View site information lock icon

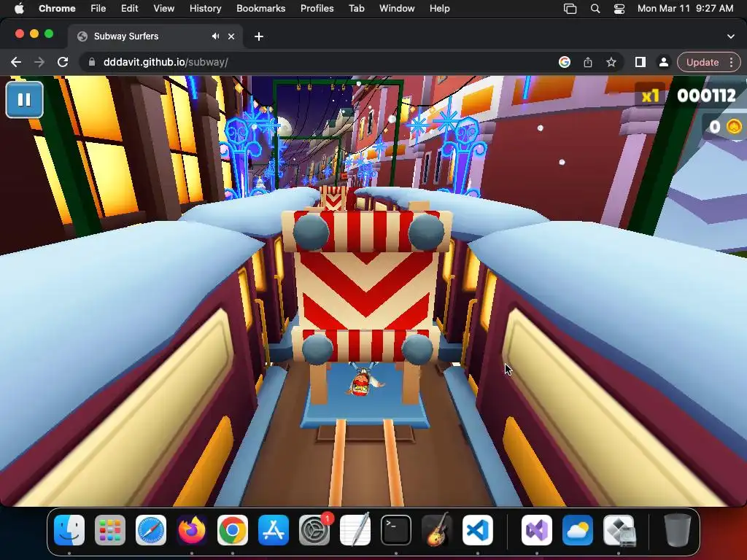92,63
